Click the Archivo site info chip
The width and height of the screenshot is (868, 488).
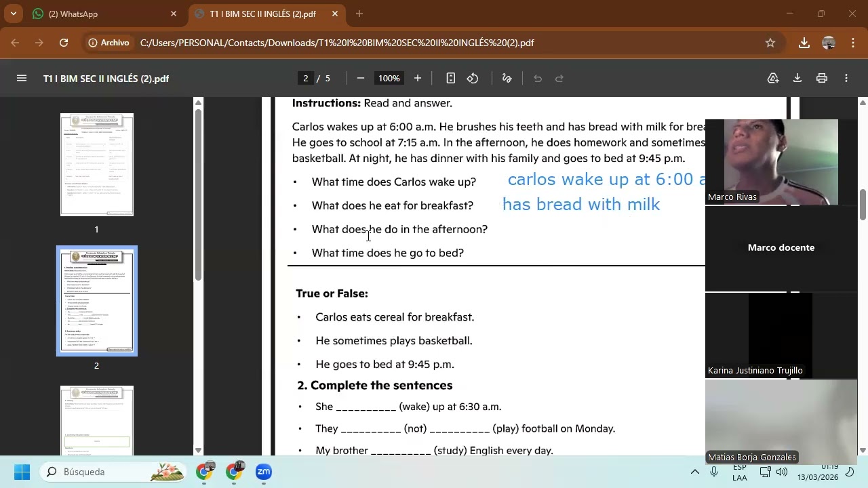coord(108,43)
